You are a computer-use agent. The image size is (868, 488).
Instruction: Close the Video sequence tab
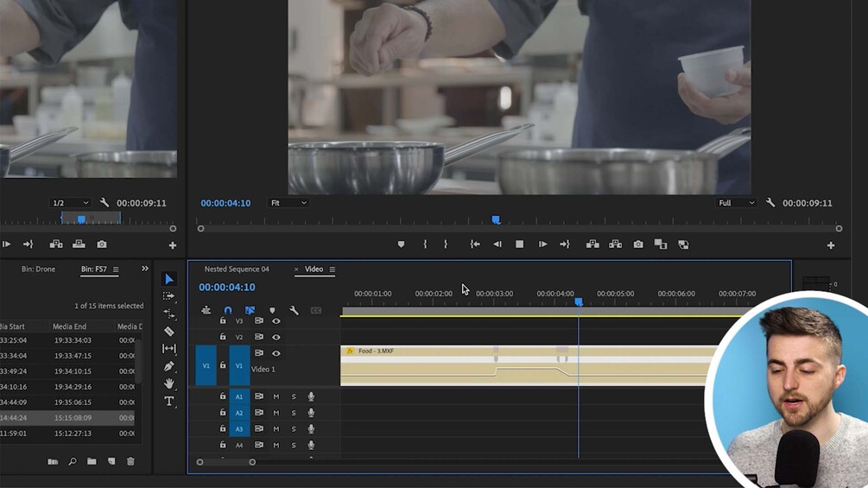pos(296,269)
